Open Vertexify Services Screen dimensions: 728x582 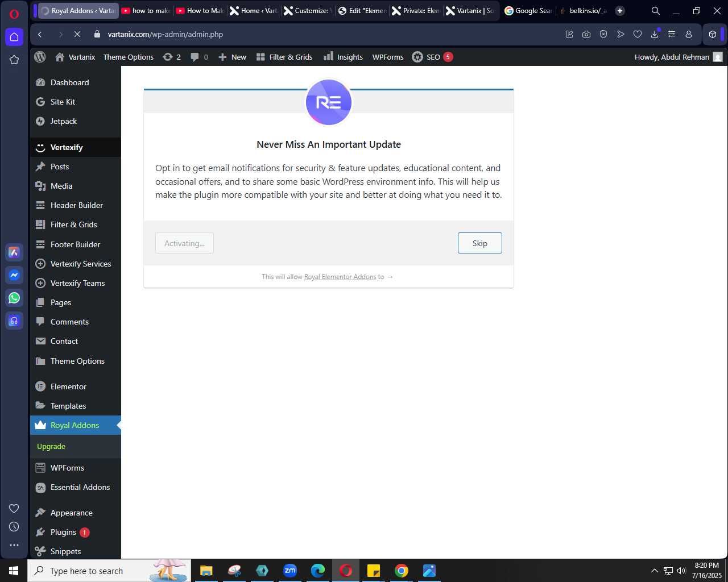(75, 264)
